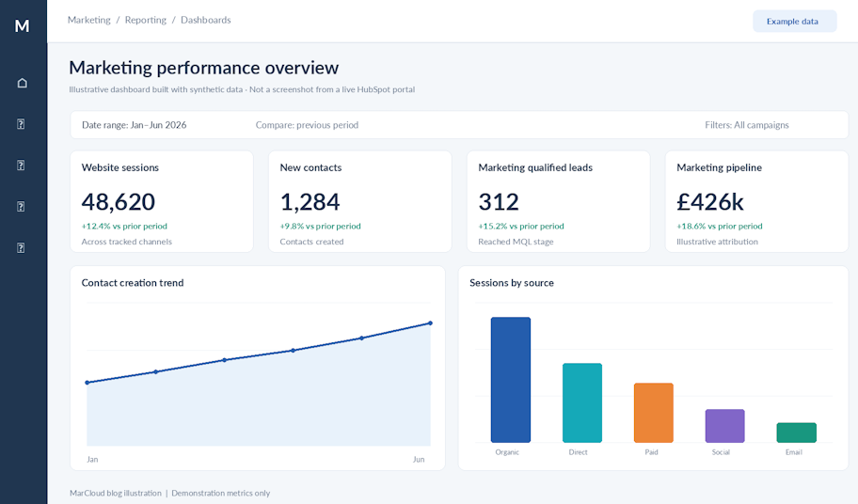The image size is (858, 504).
Task: Open the Date range Jan–Jun 2026 filter
Action: click(x=134, y=125)
